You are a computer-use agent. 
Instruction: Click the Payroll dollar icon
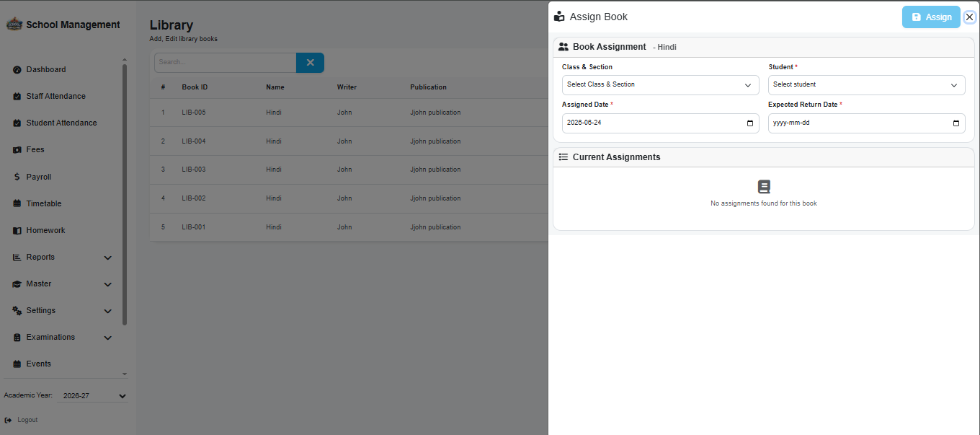(x=17, y=177)
